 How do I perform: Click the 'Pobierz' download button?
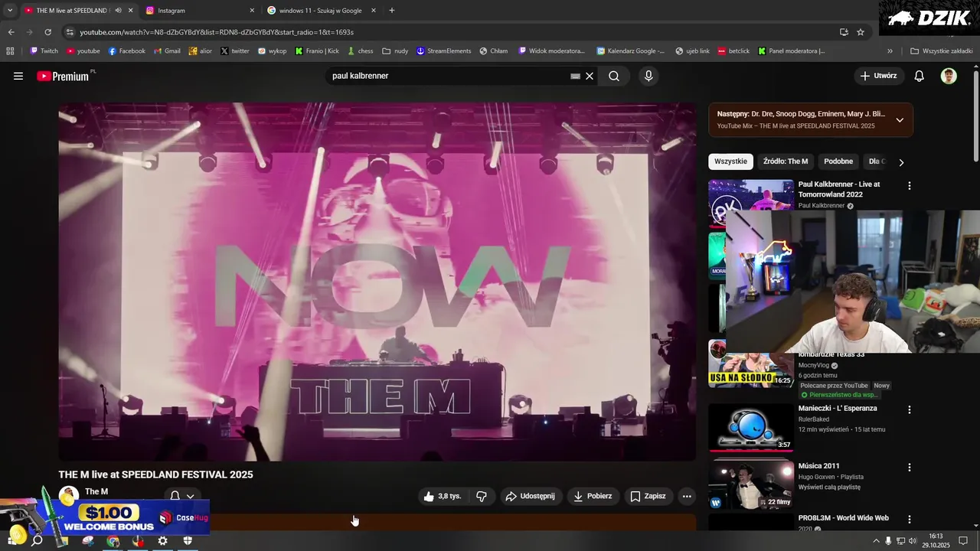click(x=593, y=496)
